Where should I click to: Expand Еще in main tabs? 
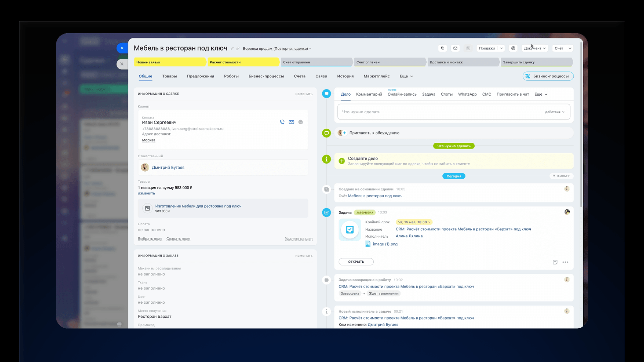click(406, 76)
